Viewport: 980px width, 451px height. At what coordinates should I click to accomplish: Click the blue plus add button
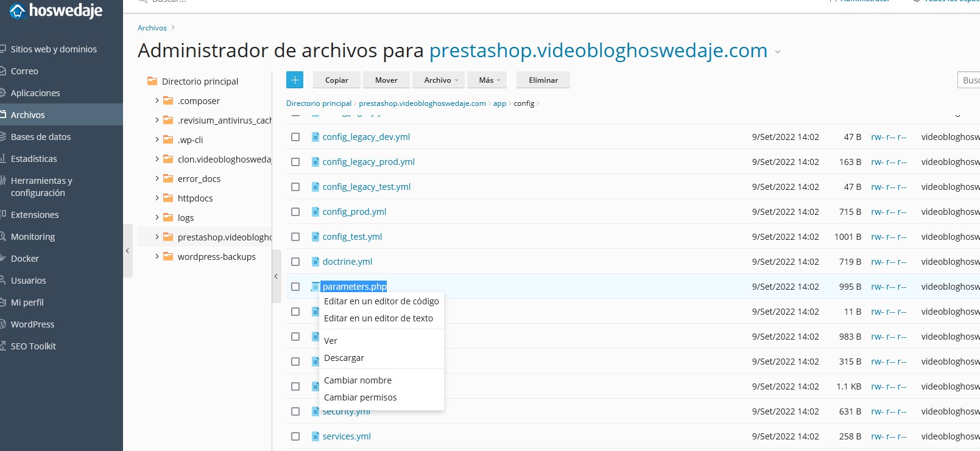pos(295,80)
